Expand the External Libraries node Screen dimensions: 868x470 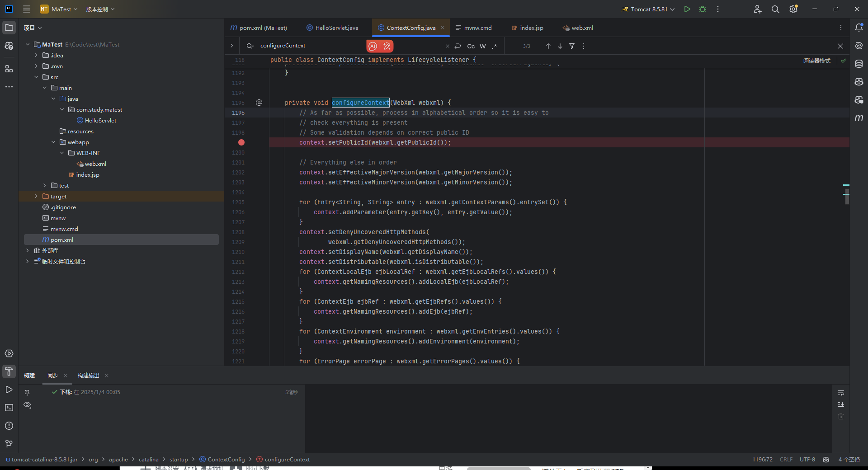click(28, 250)
